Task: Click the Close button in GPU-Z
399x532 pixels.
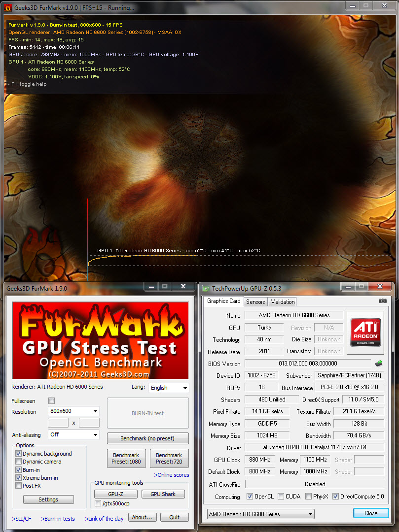Action: point(371,513)
